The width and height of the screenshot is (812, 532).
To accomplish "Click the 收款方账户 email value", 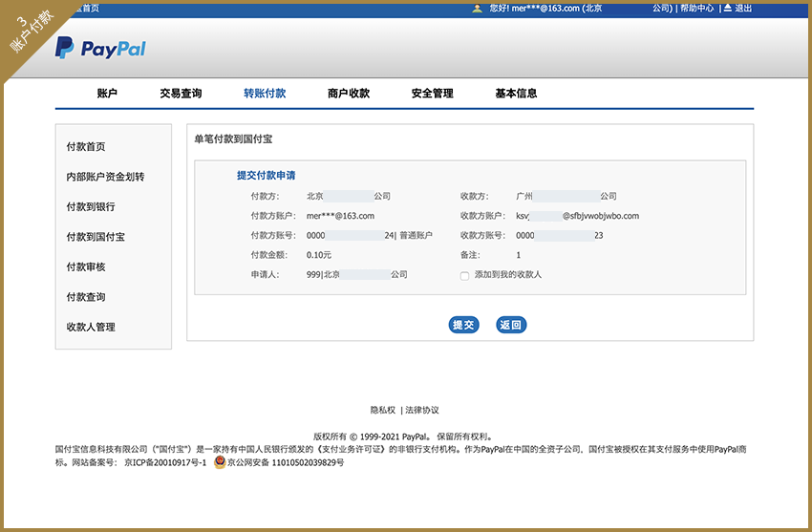I will [x=577, y=216].
